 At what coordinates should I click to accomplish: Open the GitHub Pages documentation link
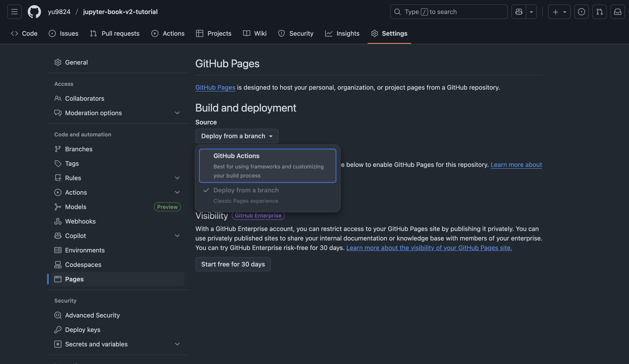point(215,88)
